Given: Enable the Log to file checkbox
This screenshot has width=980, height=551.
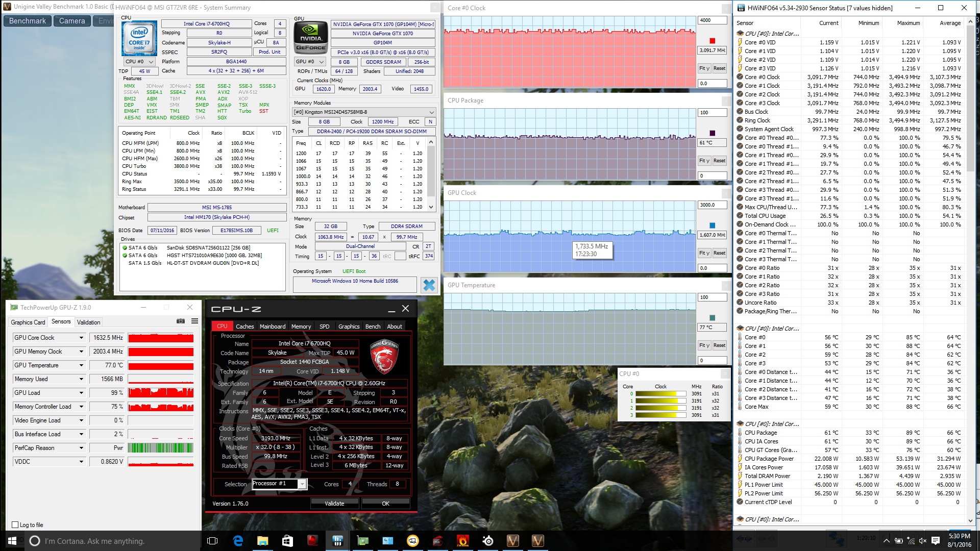Looking at the screenshot, I should pyautogui.click(x=15, y=524).
